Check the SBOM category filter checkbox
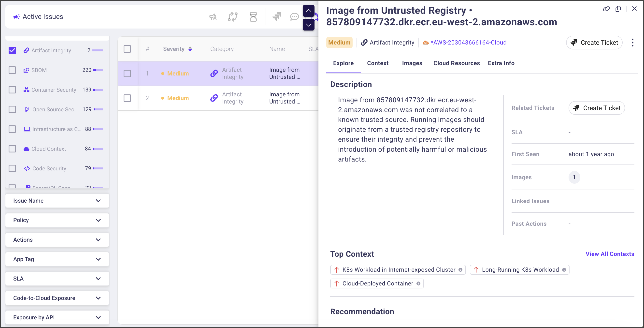Viewport: 644px width, 328px height. pyautogui.click(x=12, y=70)
